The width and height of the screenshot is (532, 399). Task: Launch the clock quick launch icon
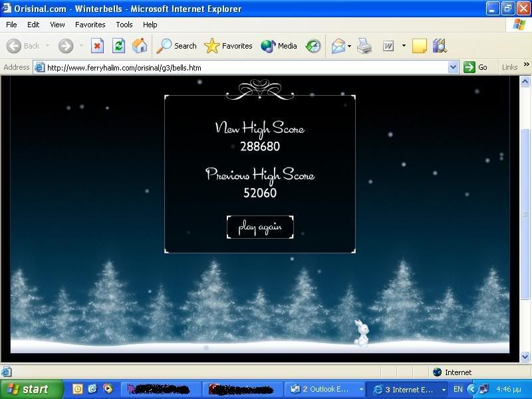[78, 389]
